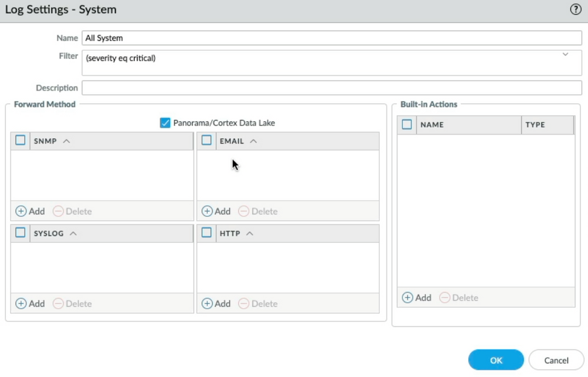The image size is (588, 377).
Task: Click OK to save the log settings
Action: [x=496, y=360]
